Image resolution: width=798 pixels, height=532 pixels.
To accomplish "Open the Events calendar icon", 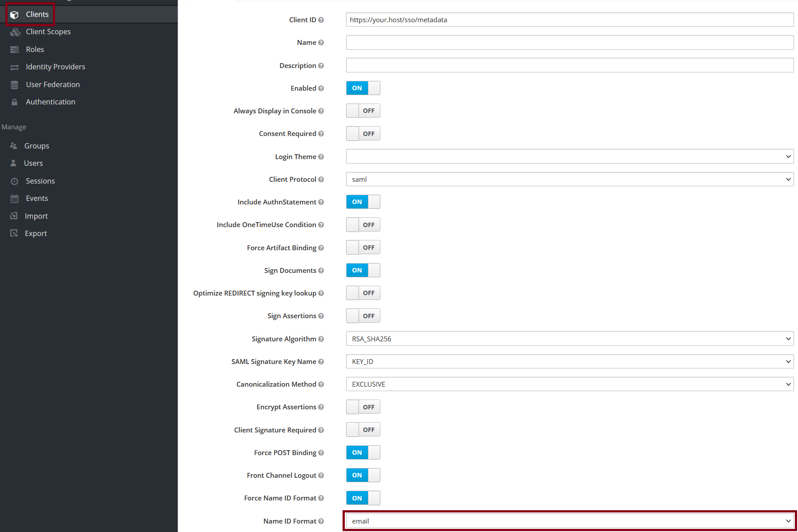I will pyautogui.click(x=14, y=198).
